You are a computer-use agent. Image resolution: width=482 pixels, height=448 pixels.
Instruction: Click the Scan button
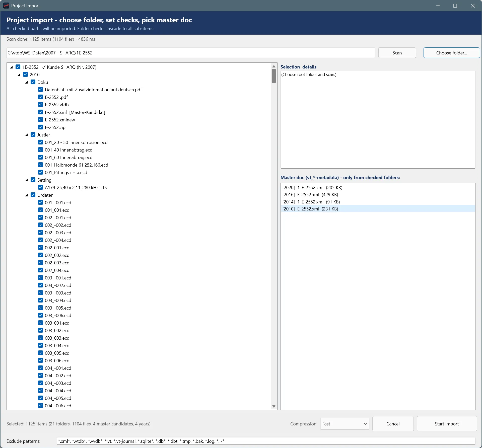[397, 53]
